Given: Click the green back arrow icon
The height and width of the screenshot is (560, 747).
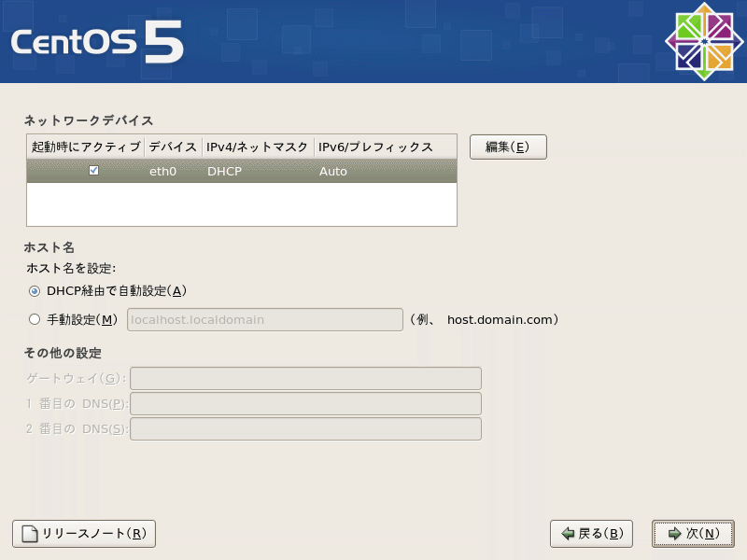Looking at the screenshot, I should pos(568,534).
